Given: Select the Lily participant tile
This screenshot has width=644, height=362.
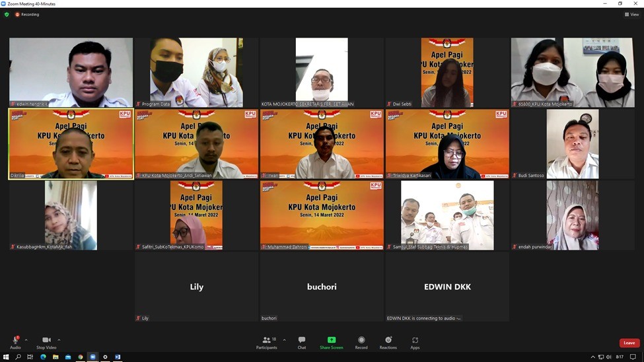Looking at the screenshot, I should 196,287.
